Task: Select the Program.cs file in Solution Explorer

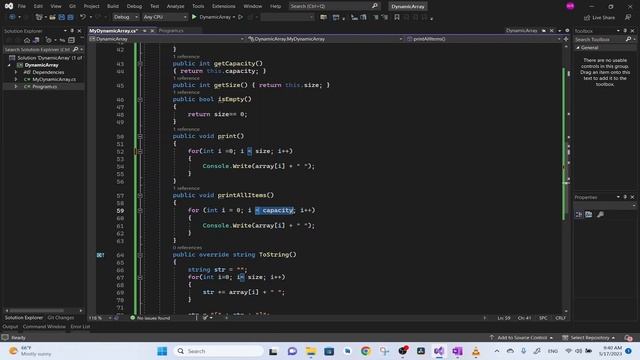Action: 44,87
